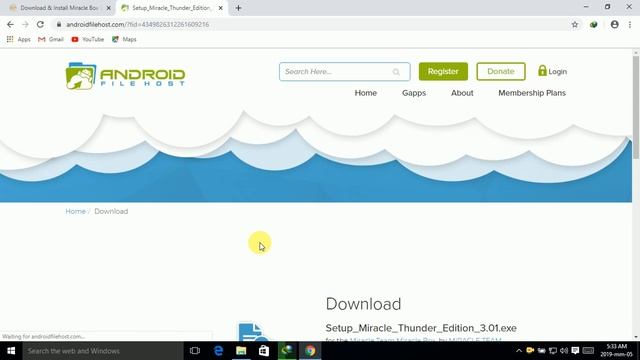Viewport: 640px width, 360px height.
Task: Click the address bar URL
Action: pyautogui.click(x=138, y=24)
